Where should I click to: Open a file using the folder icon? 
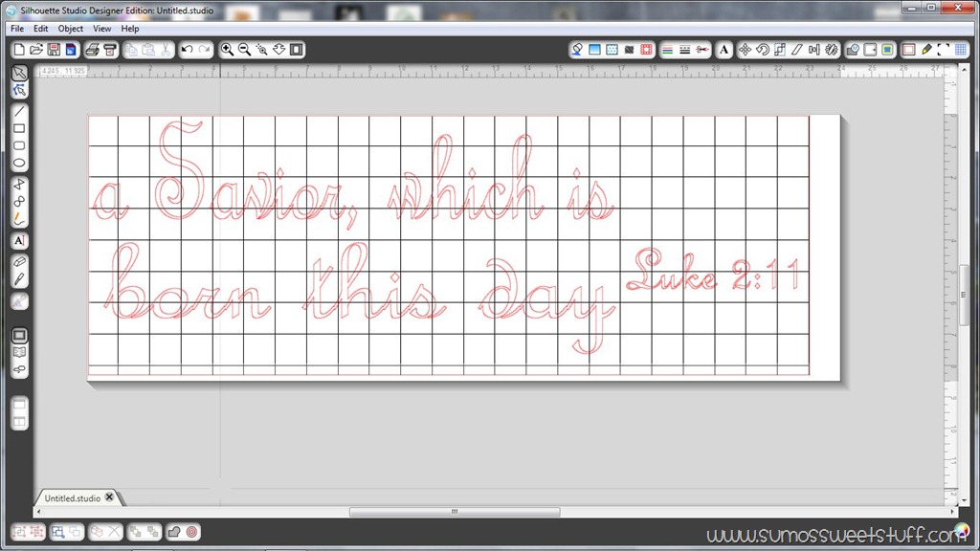coord(36,50)
